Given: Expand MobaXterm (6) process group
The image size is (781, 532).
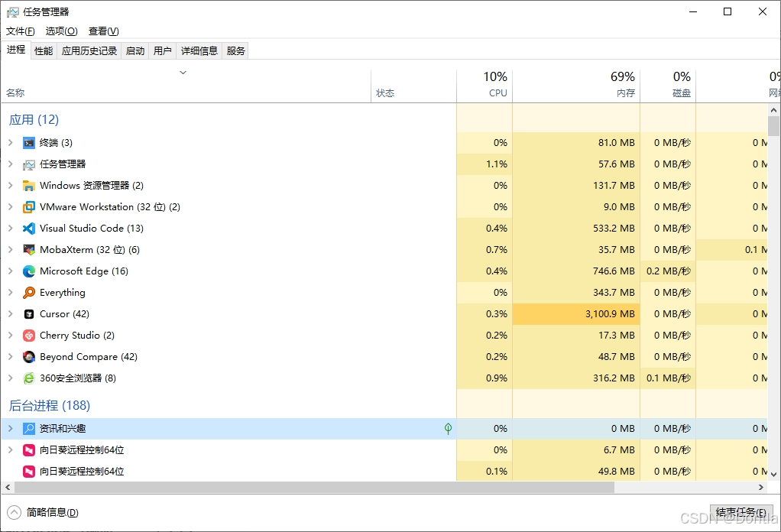Looking at the screenshot, I should pos(11,250).
